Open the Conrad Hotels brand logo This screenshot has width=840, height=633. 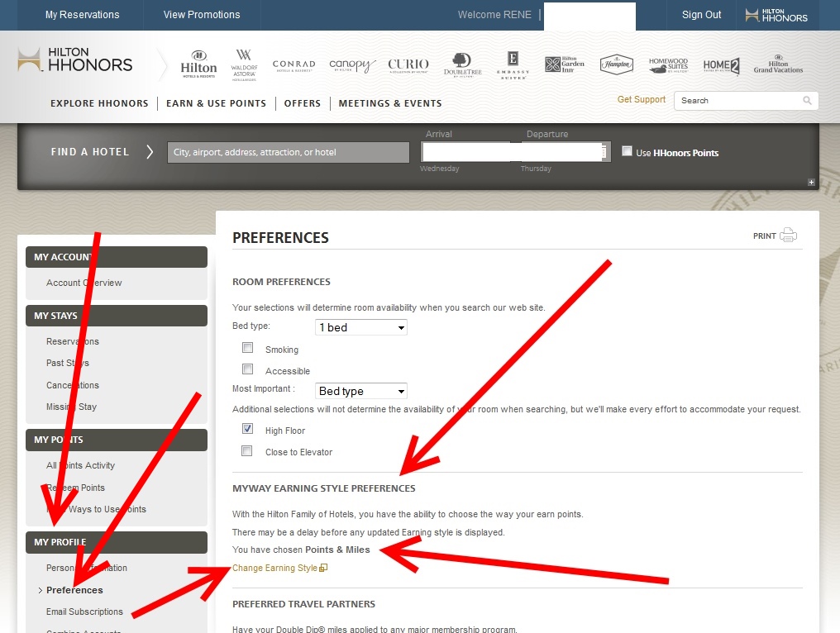294,64
